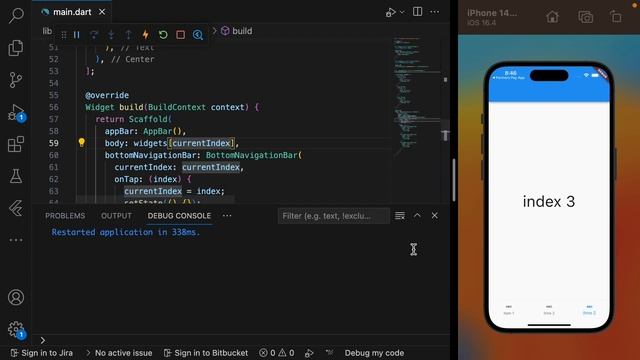Viewport: 640px width, 360px height.
Task: Show more panel tabs ellipsis
Action: pyautogui.click(x=227, y=216)
